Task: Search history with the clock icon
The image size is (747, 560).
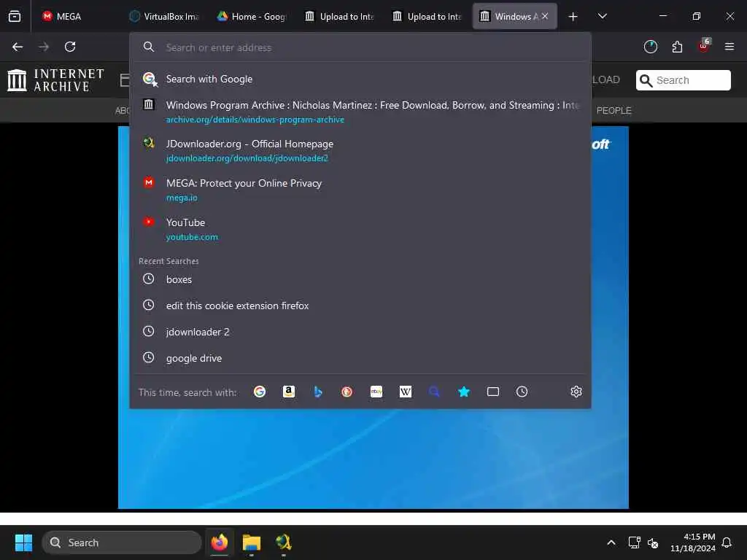Action: (x=522, y=392)
